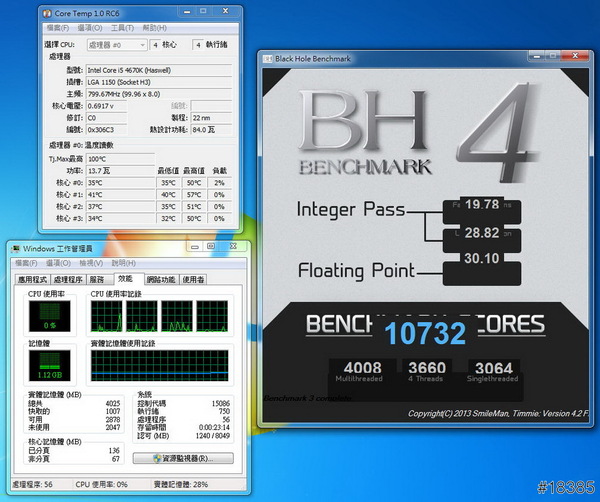Click the 22 nm process value

[x=211, y=118]
